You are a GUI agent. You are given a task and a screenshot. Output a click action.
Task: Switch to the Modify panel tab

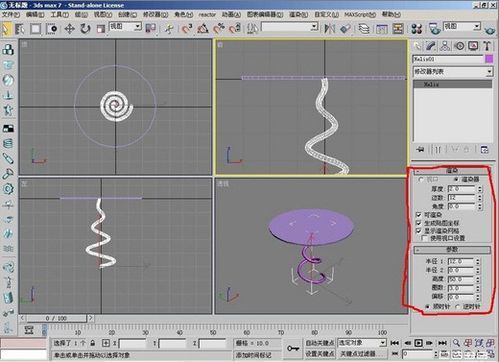tap(431, 46)
